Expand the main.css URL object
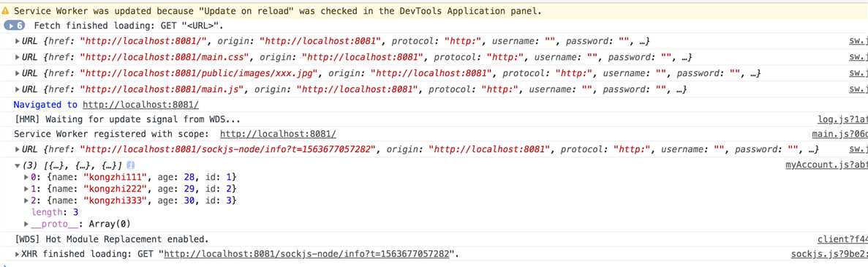The height and width of the screenshot is (267, 868). point(18,57)
